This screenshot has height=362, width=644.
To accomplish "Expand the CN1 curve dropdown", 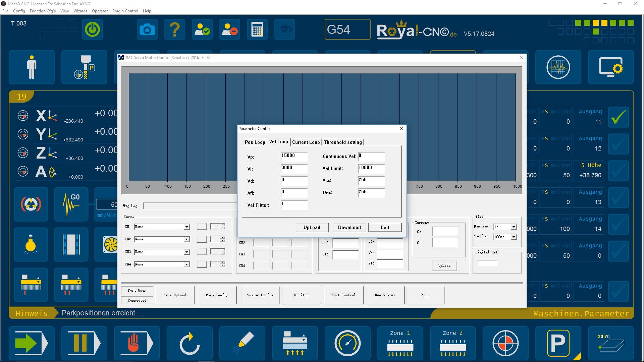I will point(186,227).
